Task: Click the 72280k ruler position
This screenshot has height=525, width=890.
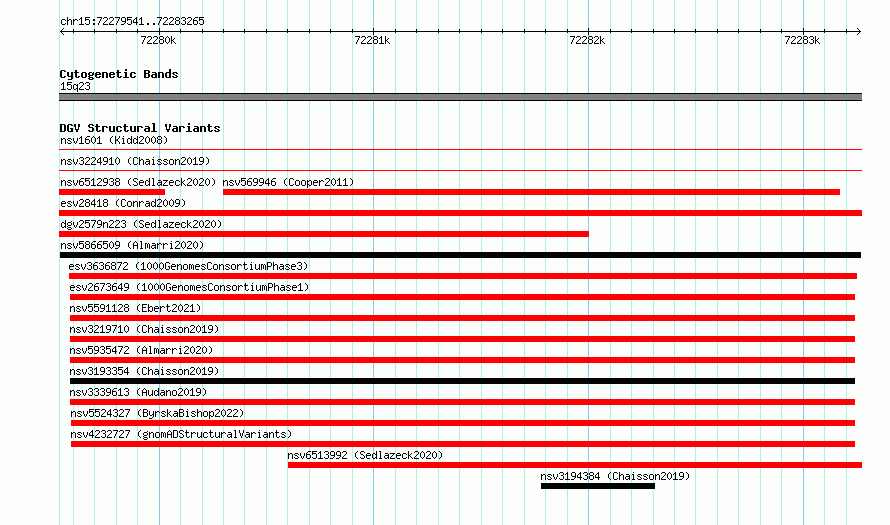Action: coord(158,40)
